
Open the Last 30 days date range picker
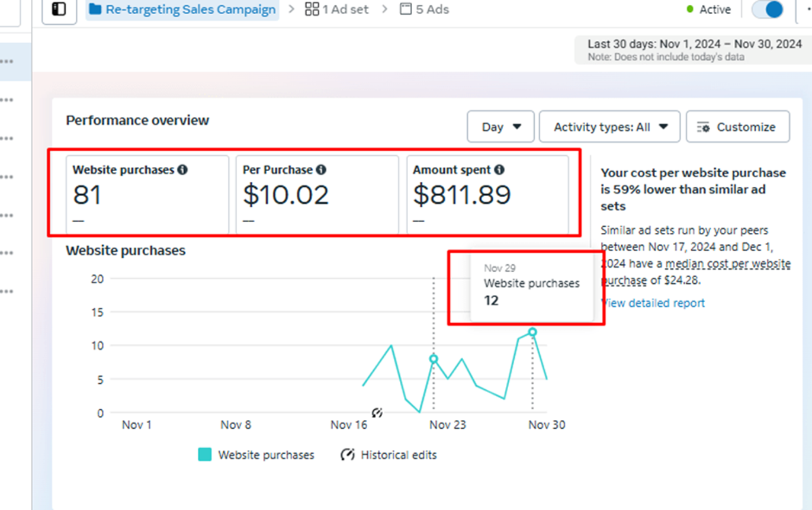pyautogui.click(x=691, y=49)
